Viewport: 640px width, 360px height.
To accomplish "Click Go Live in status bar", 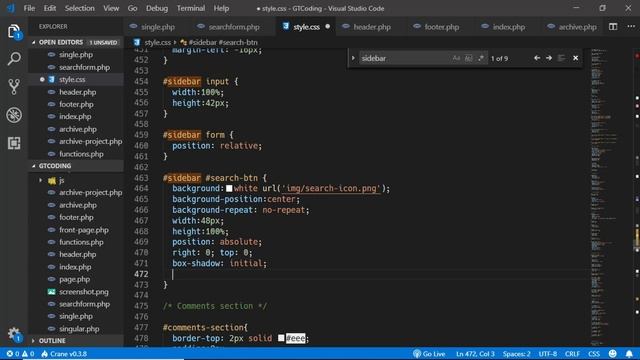I will 429,354.
